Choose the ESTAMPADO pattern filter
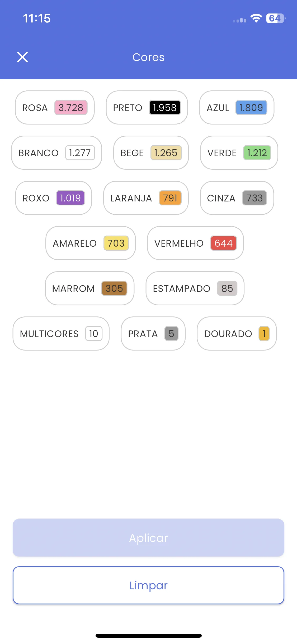297x644 pixels. point(195,288)
